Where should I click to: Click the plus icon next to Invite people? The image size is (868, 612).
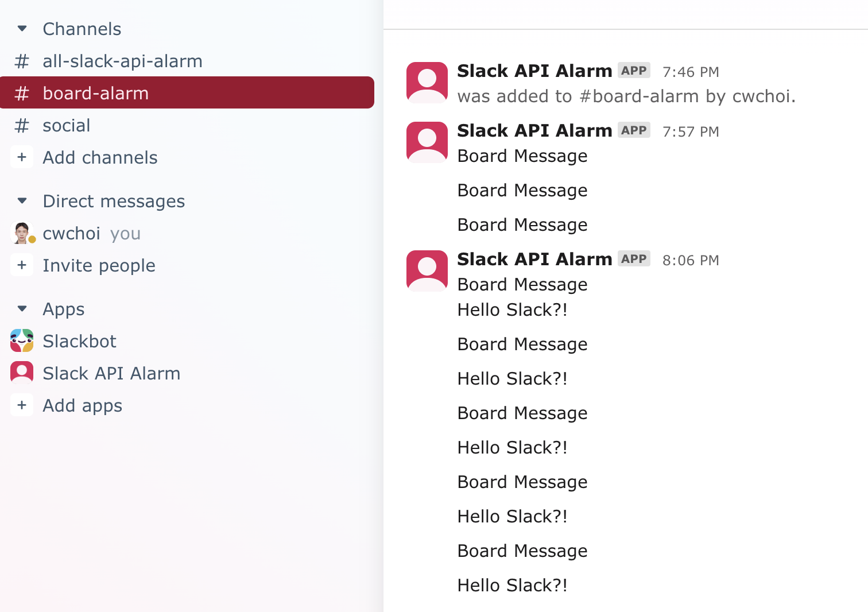(x=22, y=265)
